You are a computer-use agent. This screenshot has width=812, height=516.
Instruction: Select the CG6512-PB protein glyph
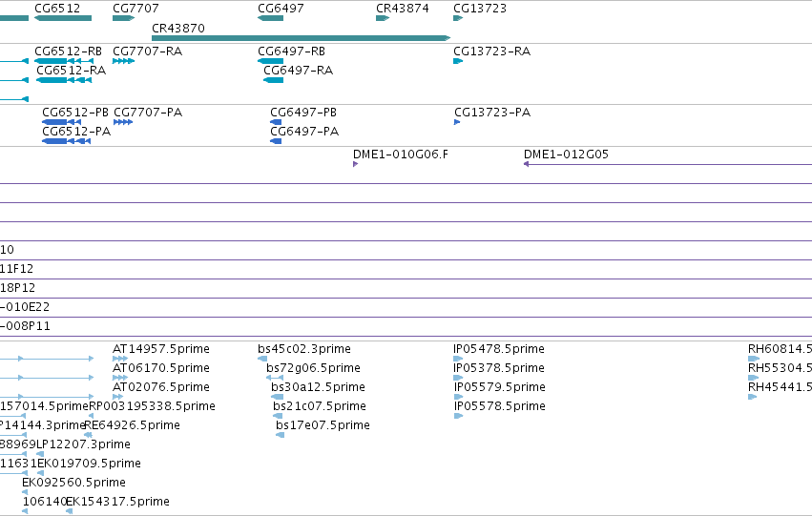[x=62, y=122]
